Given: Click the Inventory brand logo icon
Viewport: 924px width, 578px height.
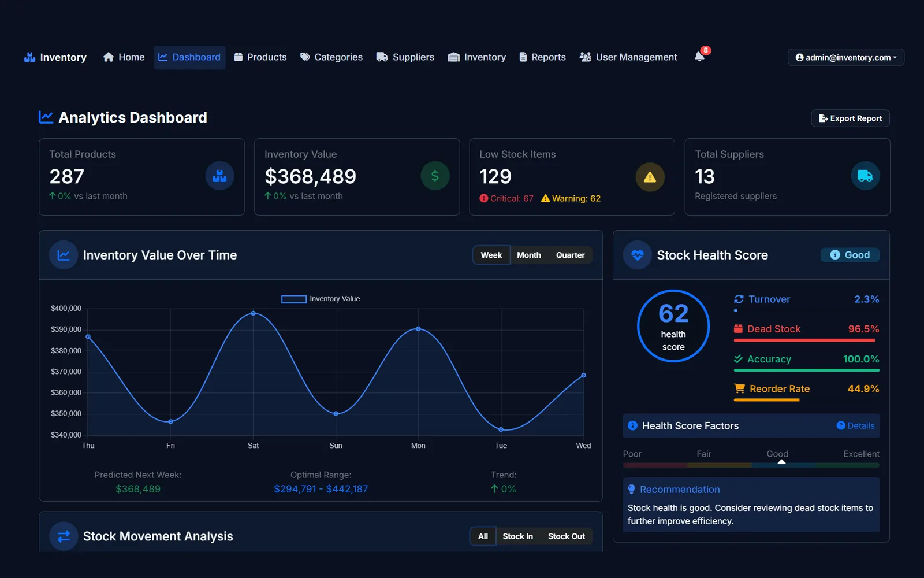Looking at the screenshot, I should pyautogui.click(x=29, y=57).
